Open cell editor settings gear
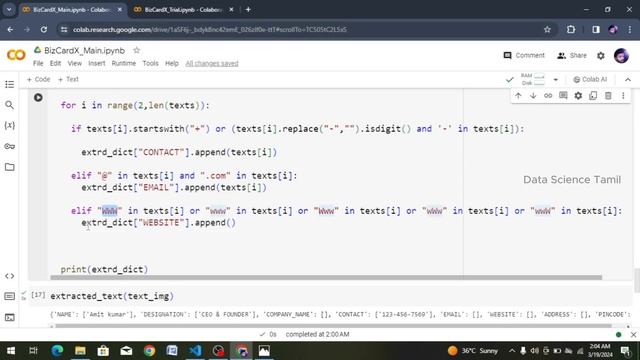This screenshot has height=360, width=640. pos(578,96)
